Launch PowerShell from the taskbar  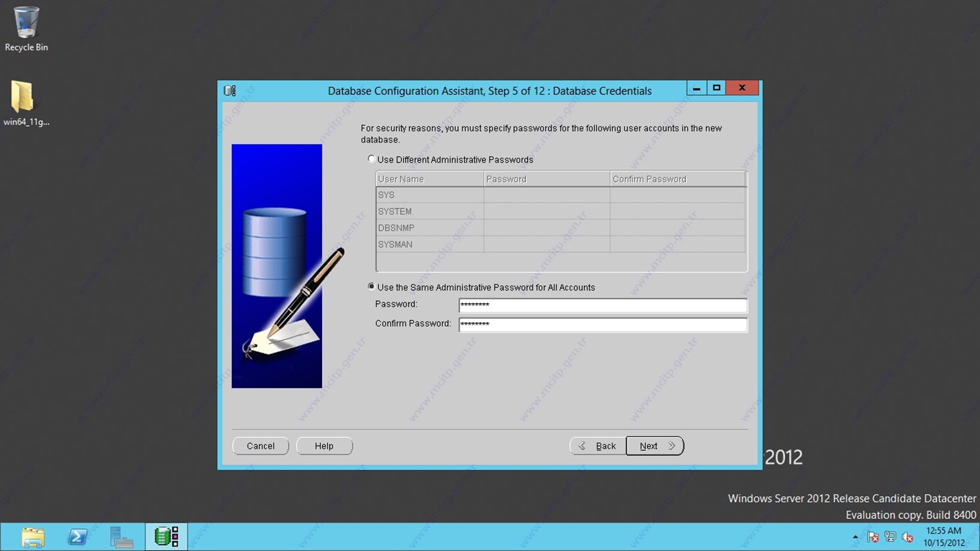tap(77, 537)
